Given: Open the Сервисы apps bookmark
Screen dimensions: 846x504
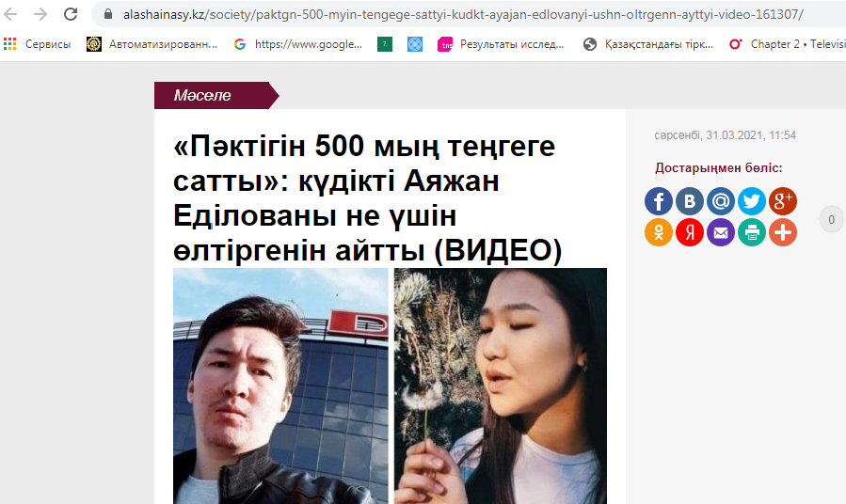Looking at the screenshot, I should point(38,44).
